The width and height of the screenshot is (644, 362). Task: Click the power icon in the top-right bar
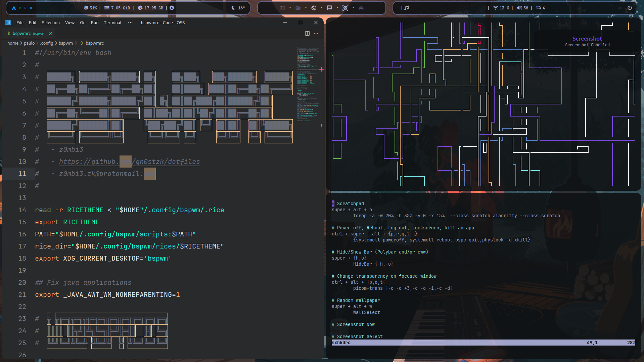pos(630,8)
